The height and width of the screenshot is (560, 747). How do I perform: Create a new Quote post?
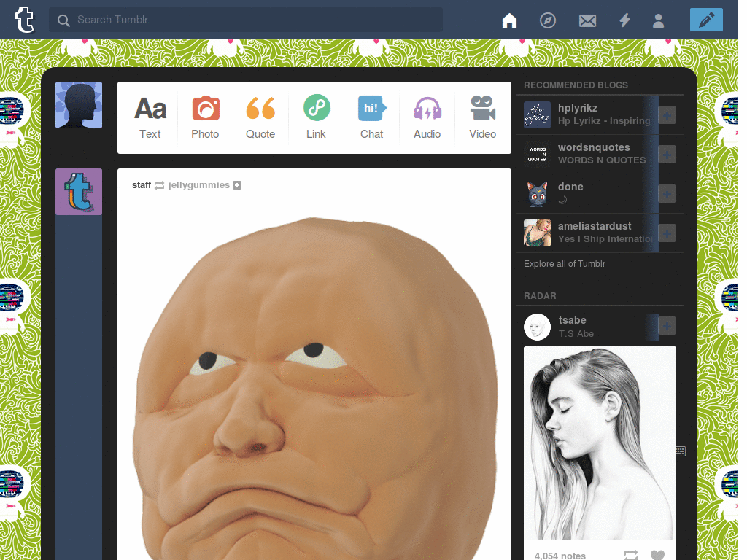tap(260, 117)
